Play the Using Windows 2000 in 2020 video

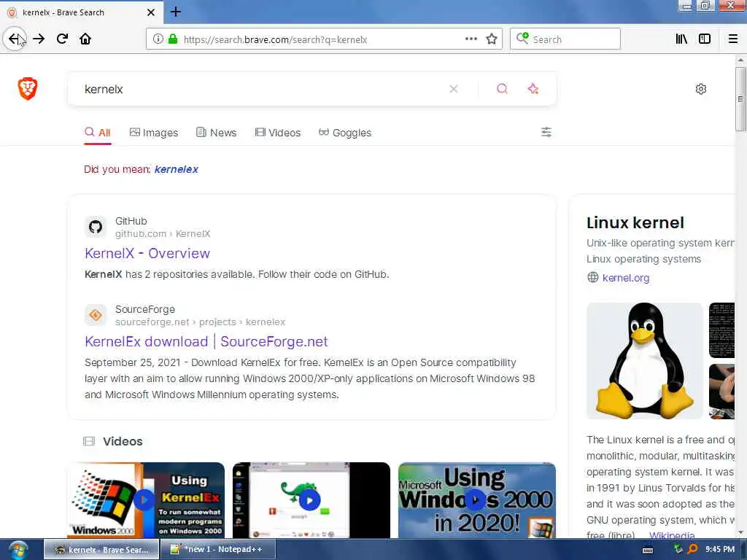coord(477,500)
